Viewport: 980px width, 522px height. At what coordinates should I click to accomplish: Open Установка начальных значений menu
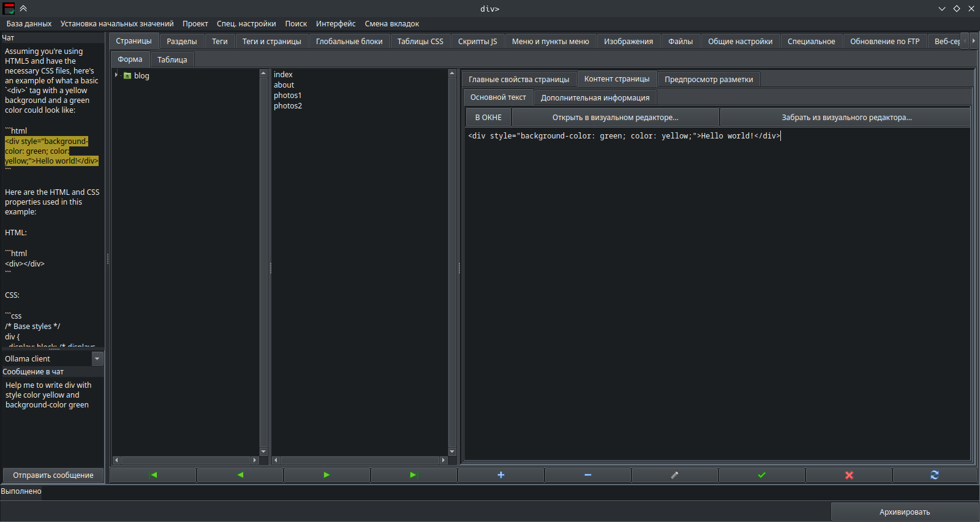click(117, 24)
